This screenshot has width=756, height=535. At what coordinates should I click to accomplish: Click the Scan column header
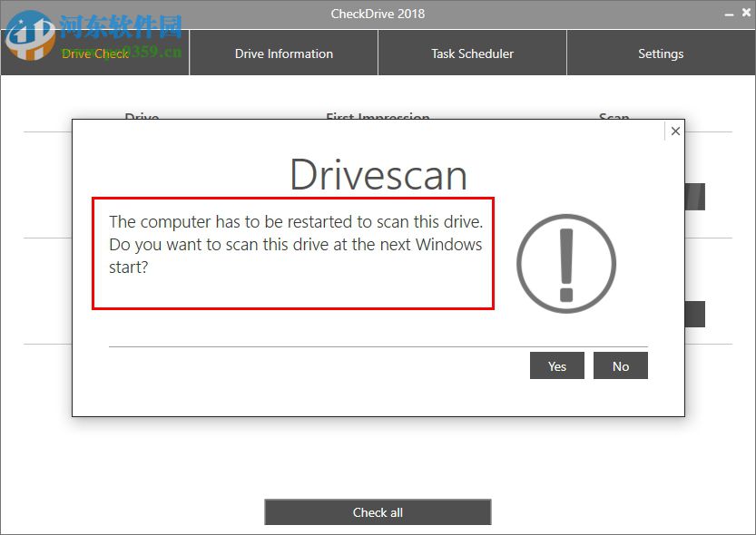[x=614, y=118]
